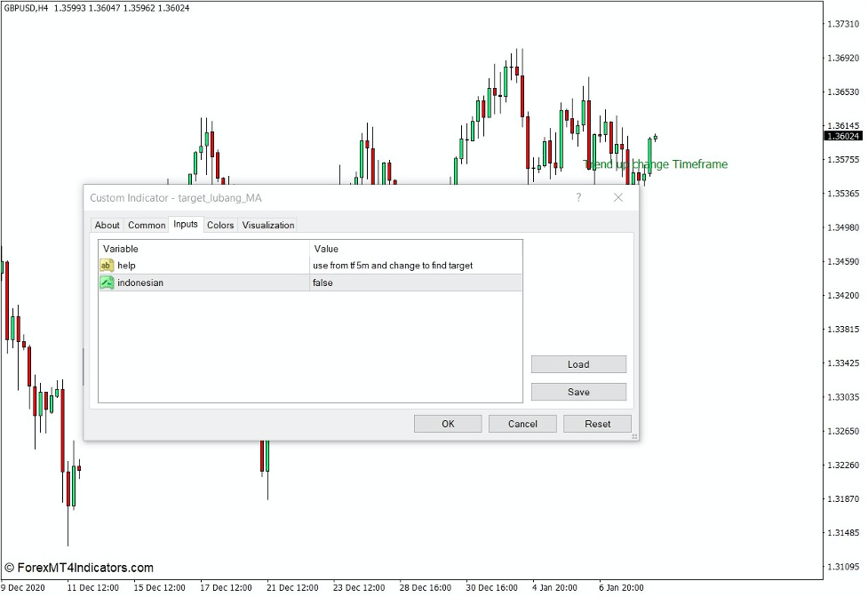Open the About tab
This screenshot has width=868, height=597.
[107, 225]
